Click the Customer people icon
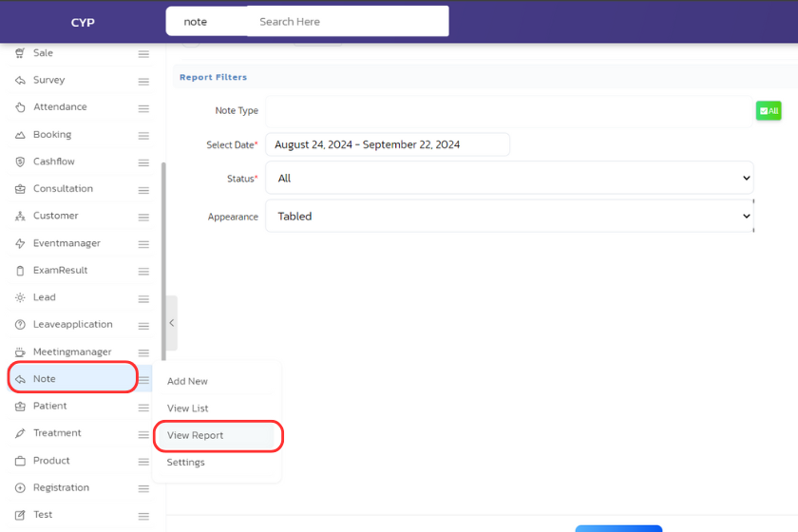 pos(20,216)
